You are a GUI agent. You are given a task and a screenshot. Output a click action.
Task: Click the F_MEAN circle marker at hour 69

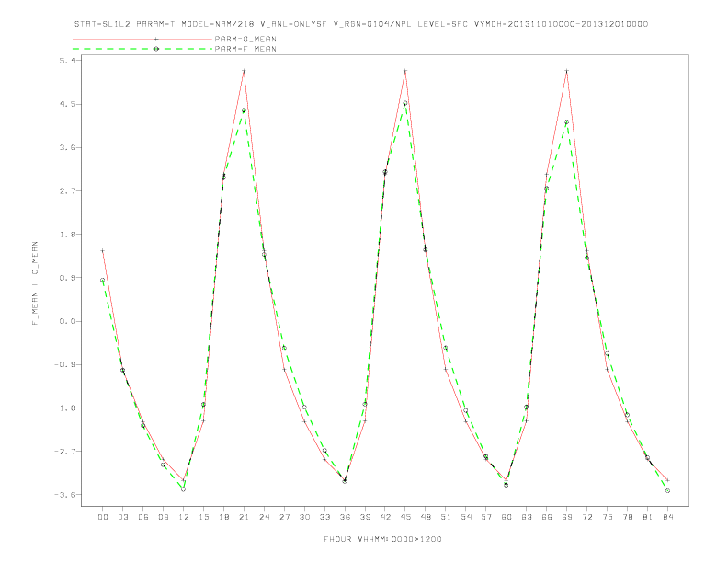pyautogui.click(x=567, y=122)
